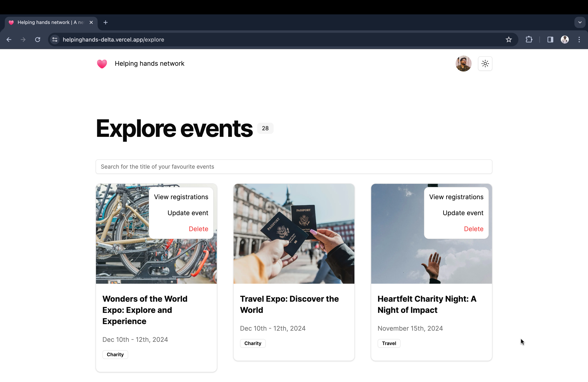View site information icon in address bar
The width and height of the screenshot is (588, 382).
[x=55, y=40]
